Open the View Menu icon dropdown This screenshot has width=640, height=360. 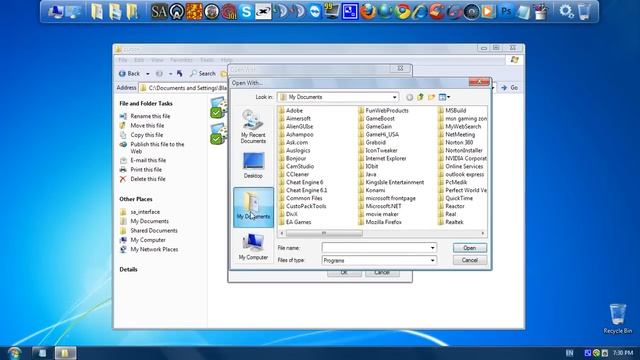click(x=444, y=97)
